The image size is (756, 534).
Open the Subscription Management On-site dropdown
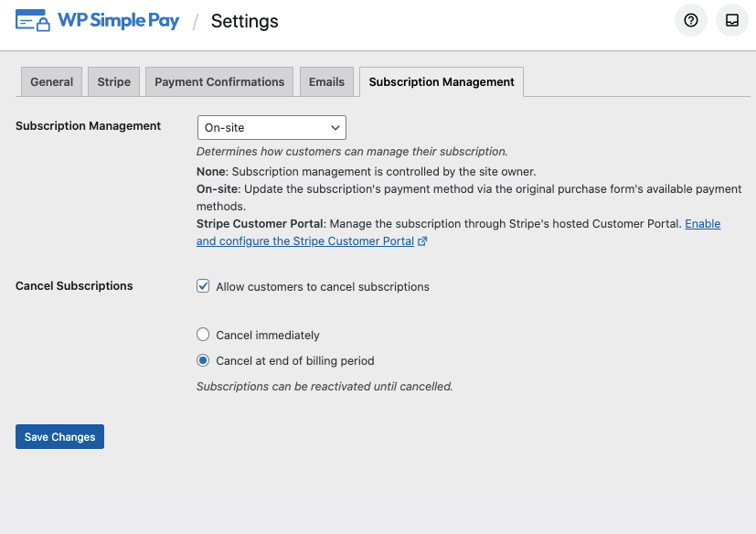tap(272, 128)
